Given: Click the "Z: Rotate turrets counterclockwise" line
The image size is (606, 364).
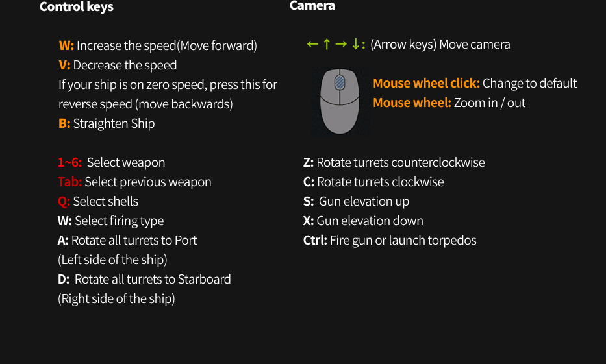Looking at the screenshot, I should tap(394, 163).
